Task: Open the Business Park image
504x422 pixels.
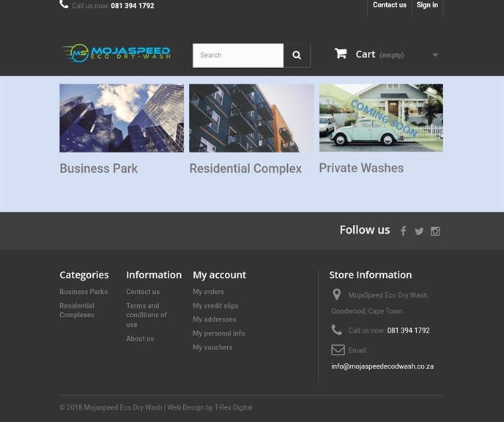Action: (x=122, y=118)
